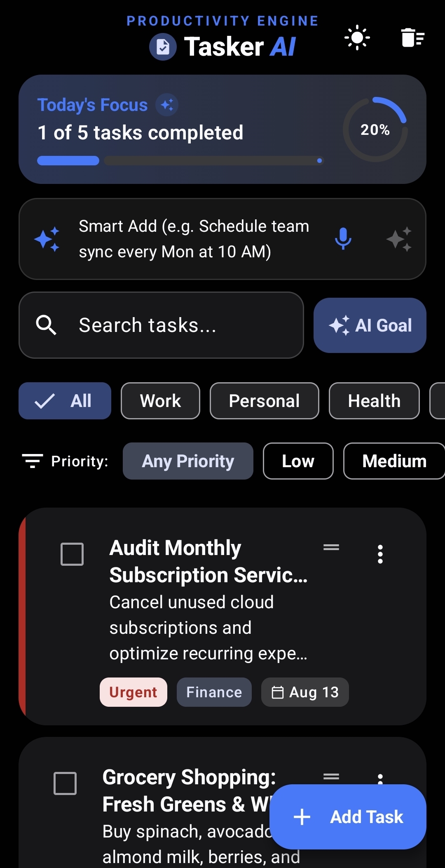Viewport: 445px width, 868px height.
Task: Filter tasks by Work category
Action: (x=160, y=401)
